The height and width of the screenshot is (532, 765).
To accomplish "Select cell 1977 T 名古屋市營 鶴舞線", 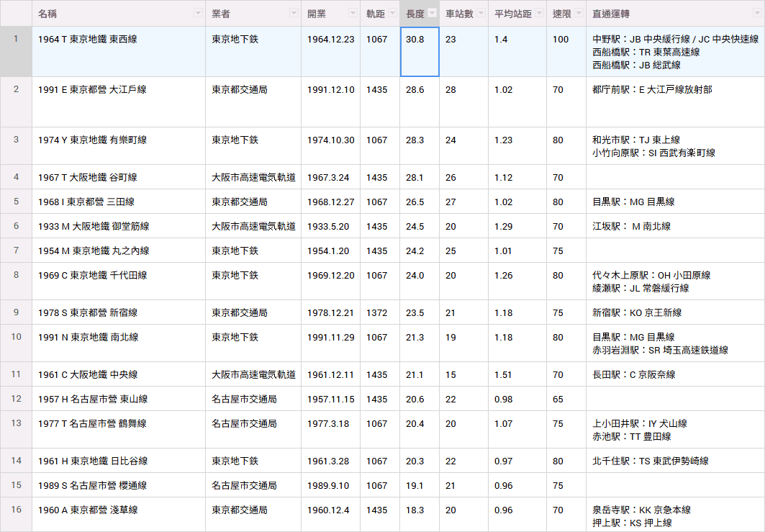I will point(119,430).
